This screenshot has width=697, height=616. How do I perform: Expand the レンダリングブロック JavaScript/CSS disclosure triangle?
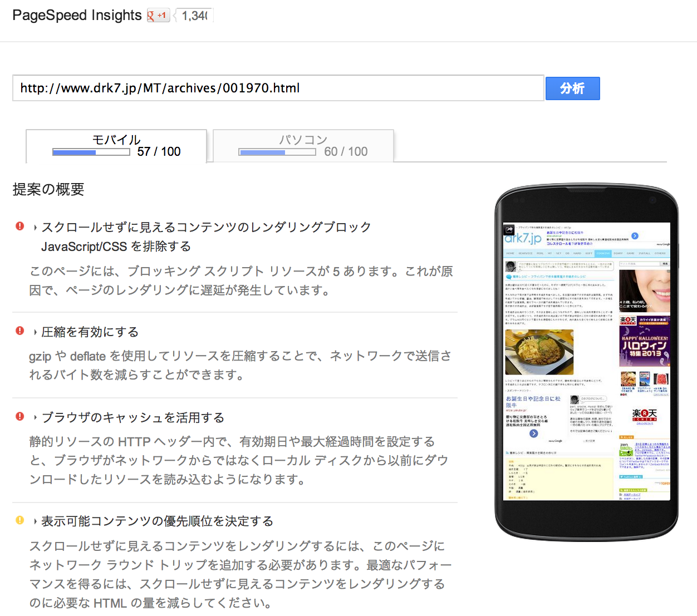(x=35, y=228)
